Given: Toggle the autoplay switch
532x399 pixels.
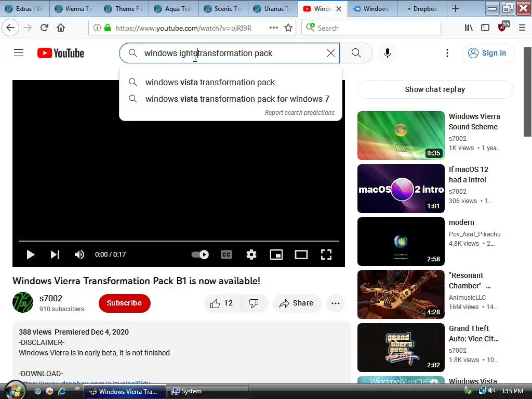Looking at the screenshot, I should (200, 255).
